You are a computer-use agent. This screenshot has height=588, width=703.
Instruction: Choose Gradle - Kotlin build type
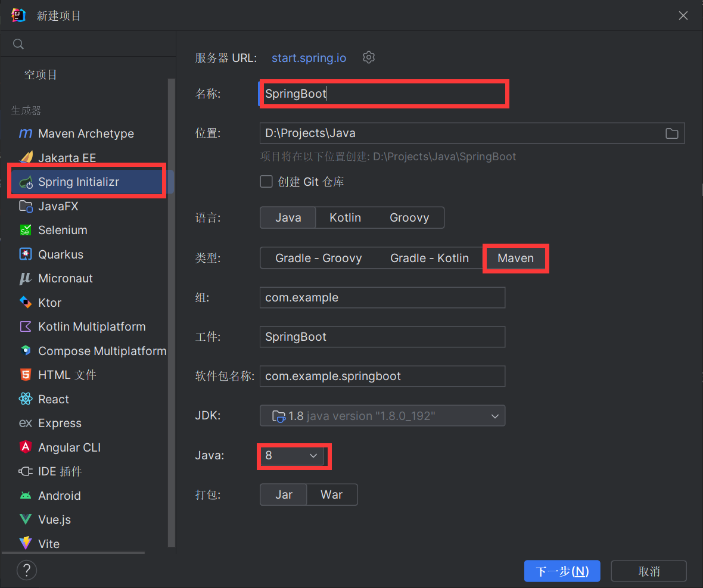click(x=430, y=258)
